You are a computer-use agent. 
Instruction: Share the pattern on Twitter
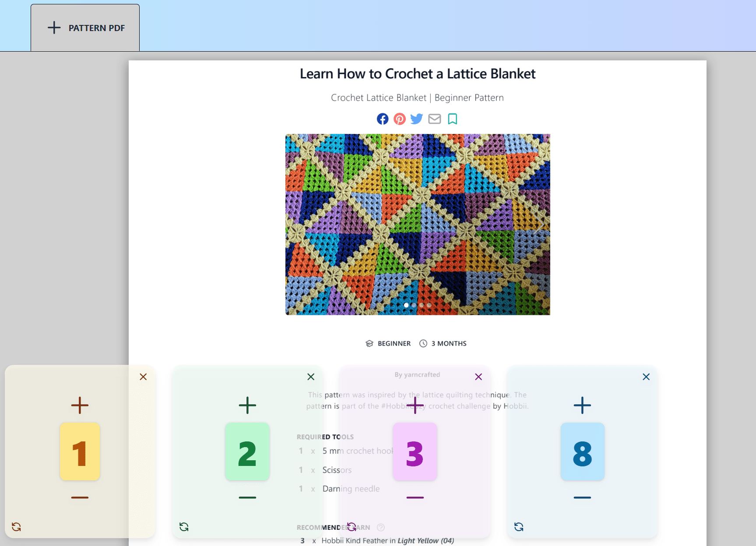coord(416,119)
